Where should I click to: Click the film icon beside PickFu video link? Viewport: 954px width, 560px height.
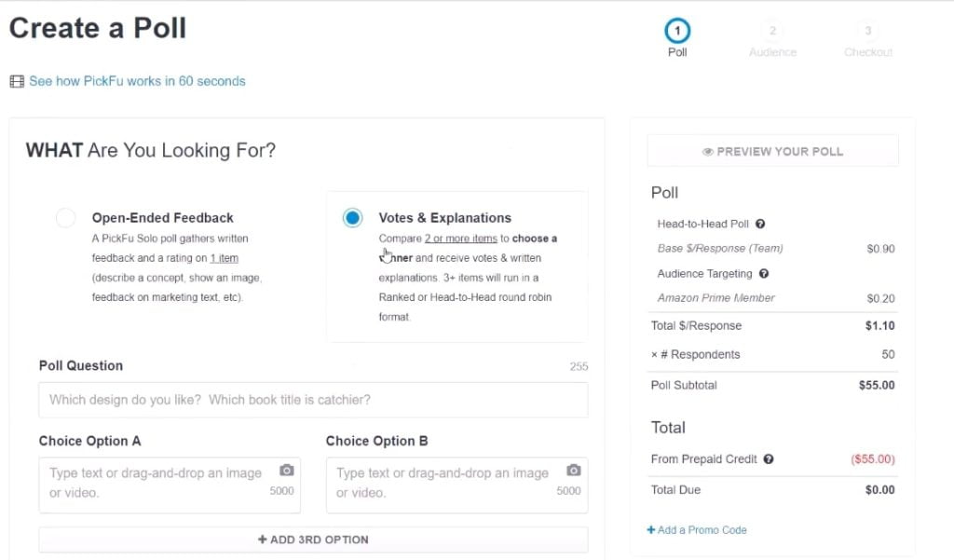tap(17, 82)
